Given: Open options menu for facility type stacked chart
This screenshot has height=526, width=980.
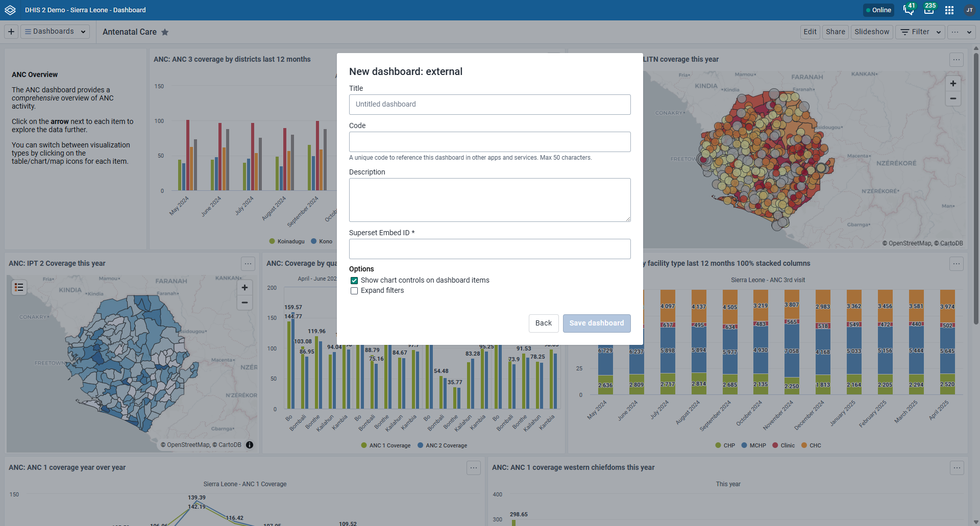Looking at the screenshot, I should [957, 264].
